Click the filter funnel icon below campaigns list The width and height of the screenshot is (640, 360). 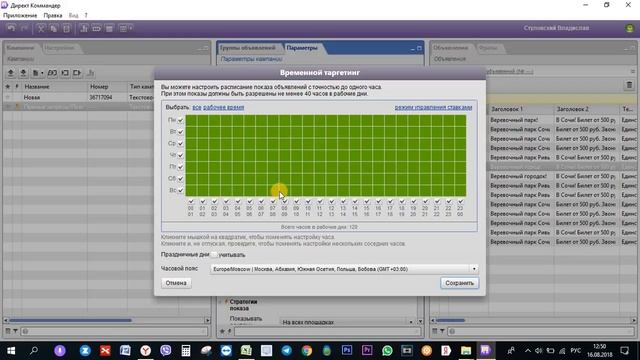[x=15, y=331]
